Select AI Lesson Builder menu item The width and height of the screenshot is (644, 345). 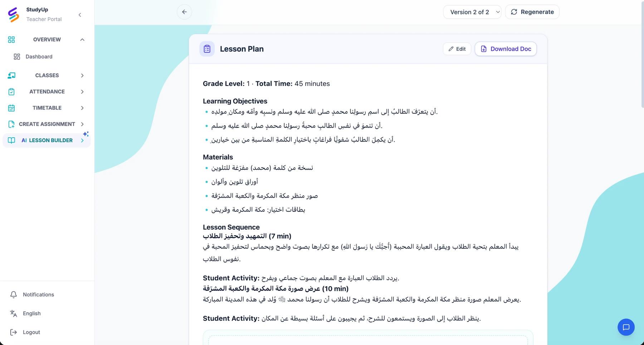(47, 140)
